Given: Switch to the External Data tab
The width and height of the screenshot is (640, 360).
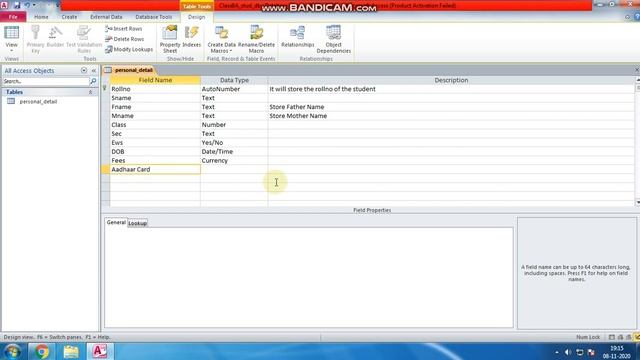Looking at the screenshot, I should pos(106,17).
